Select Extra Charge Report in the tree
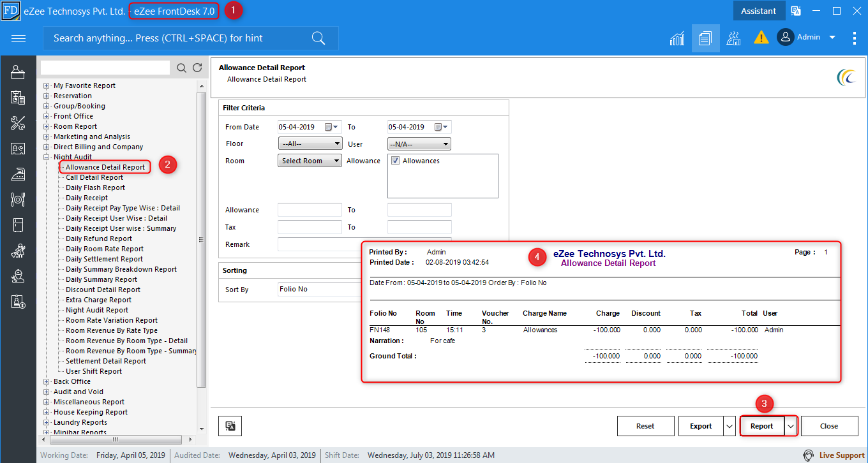The width and height of the screenshot is (868, 463). 98,300
